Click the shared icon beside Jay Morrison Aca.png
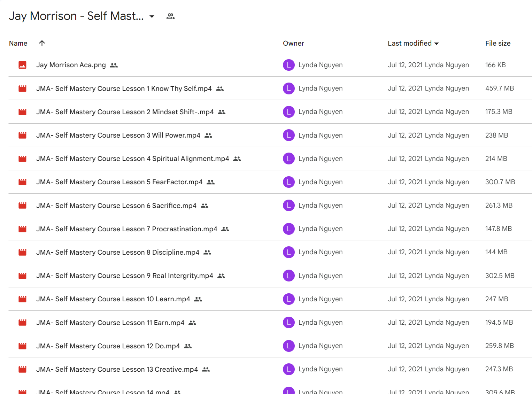The image size is (532, 394). click(x=114, y=65)
